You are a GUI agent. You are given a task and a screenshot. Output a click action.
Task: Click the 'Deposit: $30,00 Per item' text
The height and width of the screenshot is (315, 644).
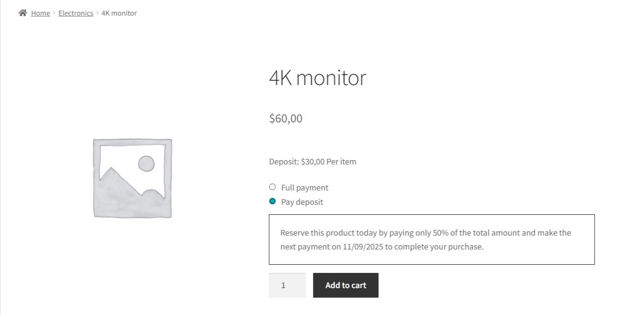tap(312, 162)
